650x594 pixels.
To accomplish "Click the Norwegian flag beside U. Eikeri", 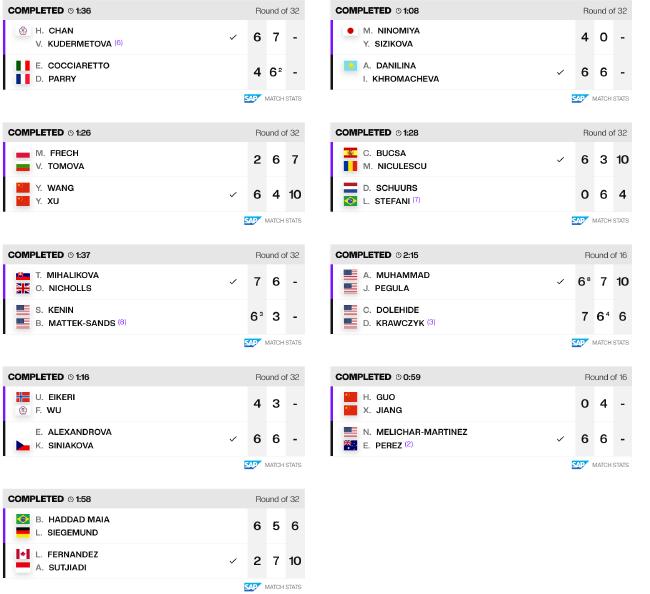I will point(23,397).
